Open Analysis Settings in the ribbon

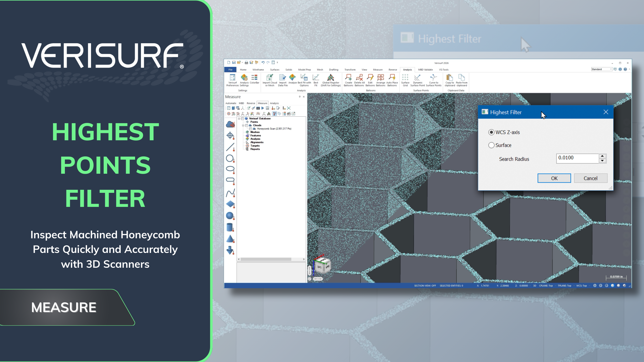244,80
